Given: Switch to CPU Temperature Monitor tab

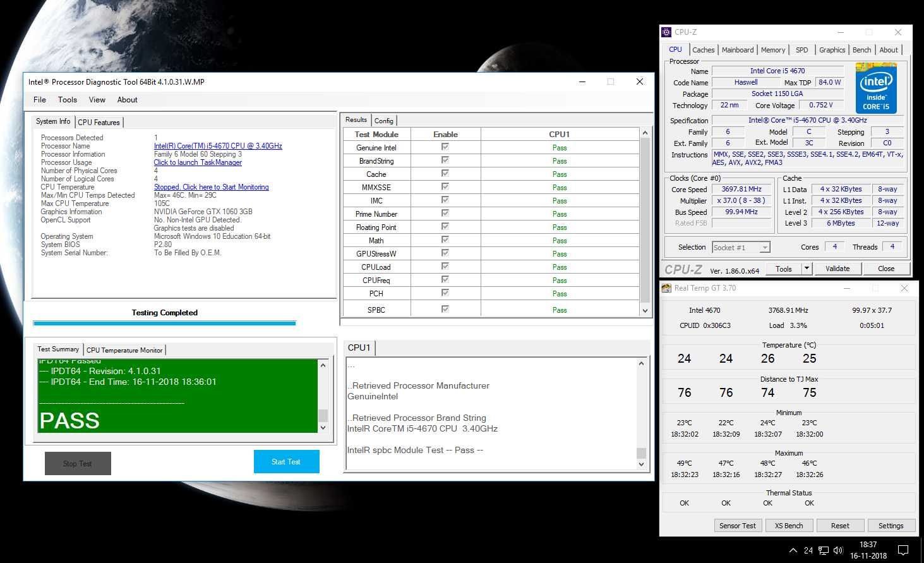Looking at the screenshot, I should tap(124, 350).
